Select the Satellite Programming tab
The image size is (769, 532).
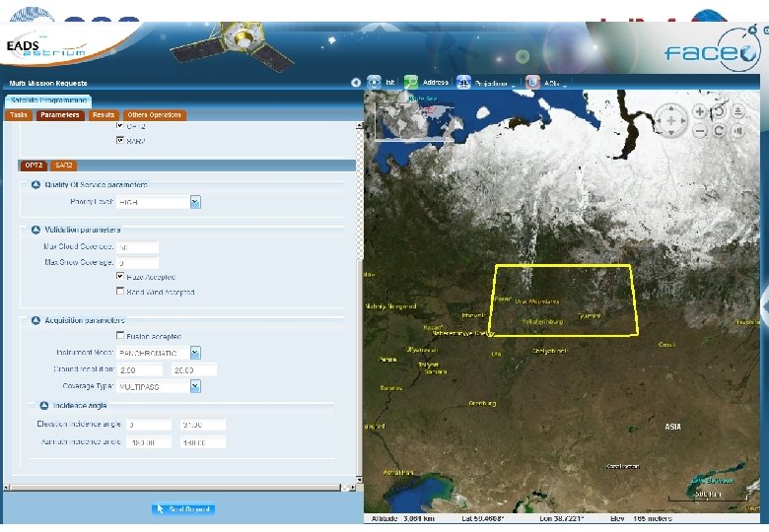(48, 100)
